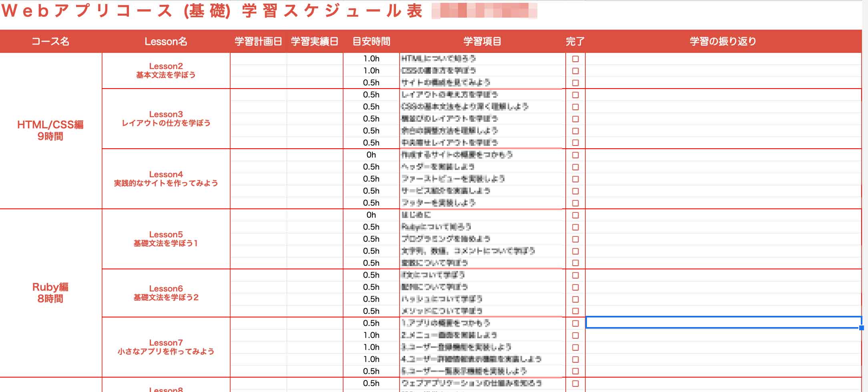
Task: Select the 0h cell in the はじめに row
Action: (x=371, y=215)
